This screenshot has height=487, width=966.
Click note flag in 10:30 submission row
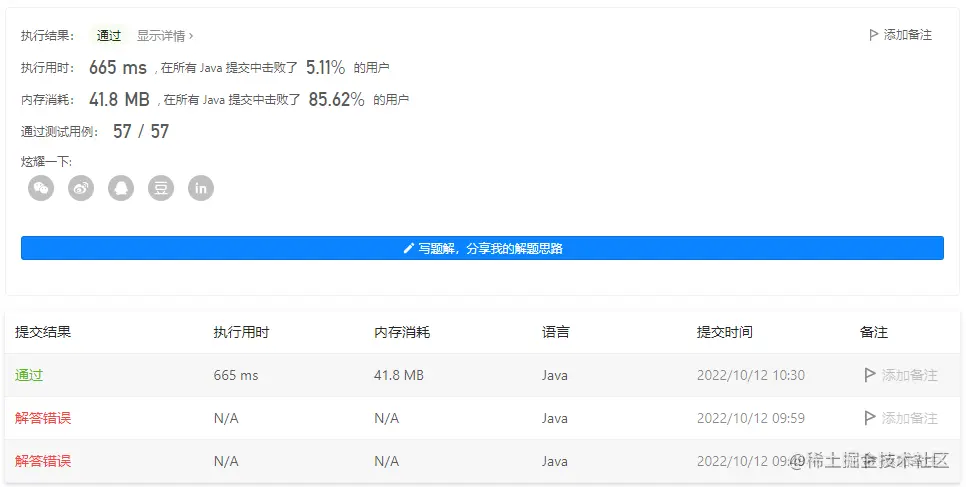(869, 375)
